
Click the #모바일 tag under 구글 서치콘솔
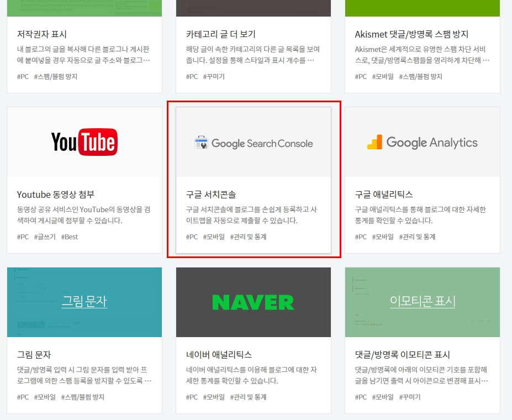tap(214, 237)
